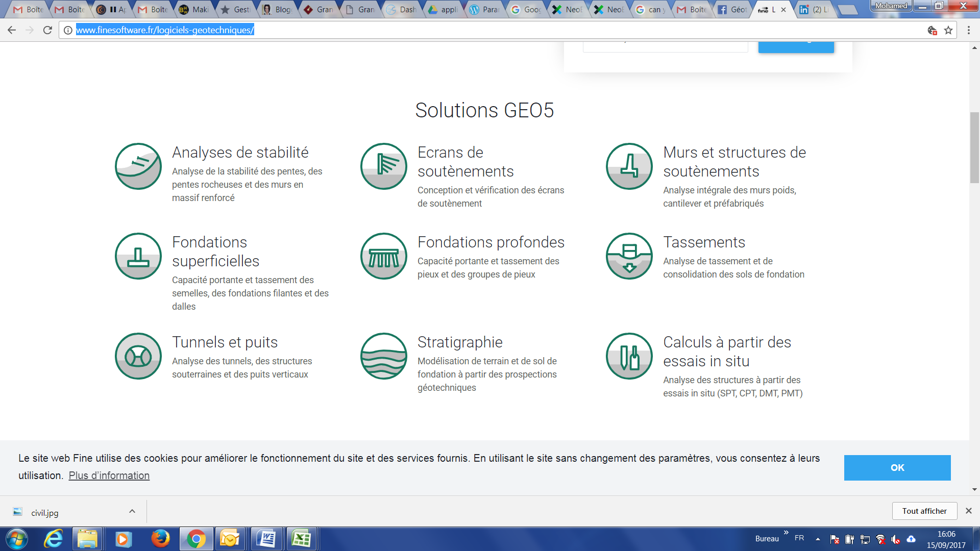980x551 pixels.
Task: Switch to the Maki tab
Action: (194, 10)
